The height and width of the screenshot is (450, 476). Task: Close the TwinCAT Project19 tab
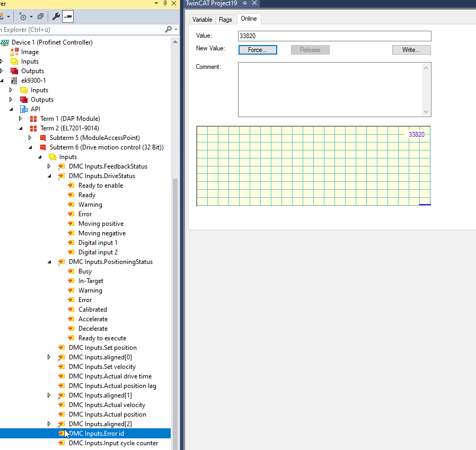point(254,3)
